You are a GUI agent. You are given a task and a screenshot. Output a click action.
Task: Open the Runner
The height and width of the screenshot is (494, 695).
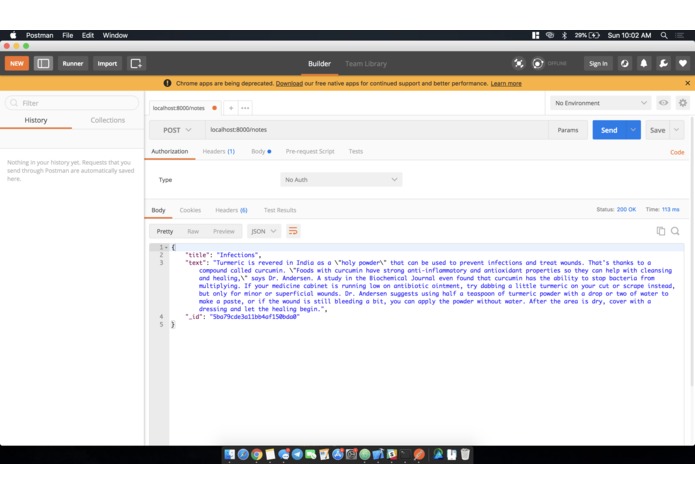pos(73,63)
